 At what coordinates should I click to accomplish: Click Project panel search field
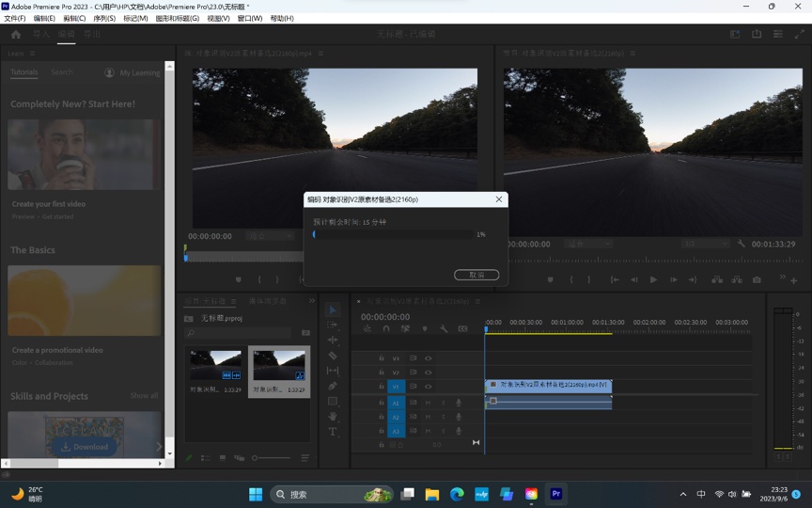coord(238,333)
